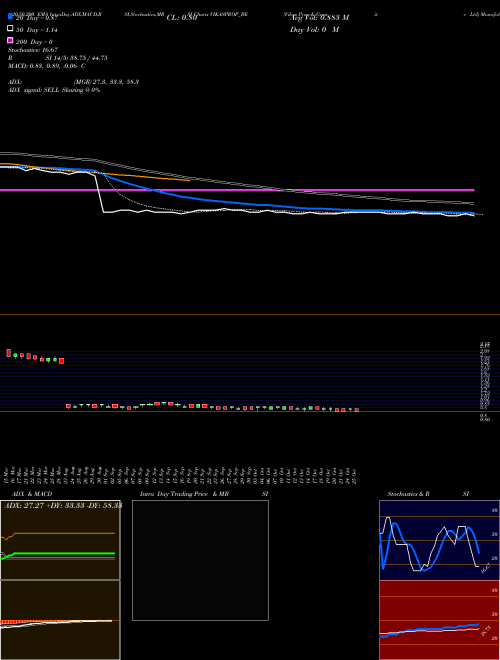Click the ADX reading header in the ADX panel
The height and width of the screenshot is (660, 500).
(x=63, y=505)
